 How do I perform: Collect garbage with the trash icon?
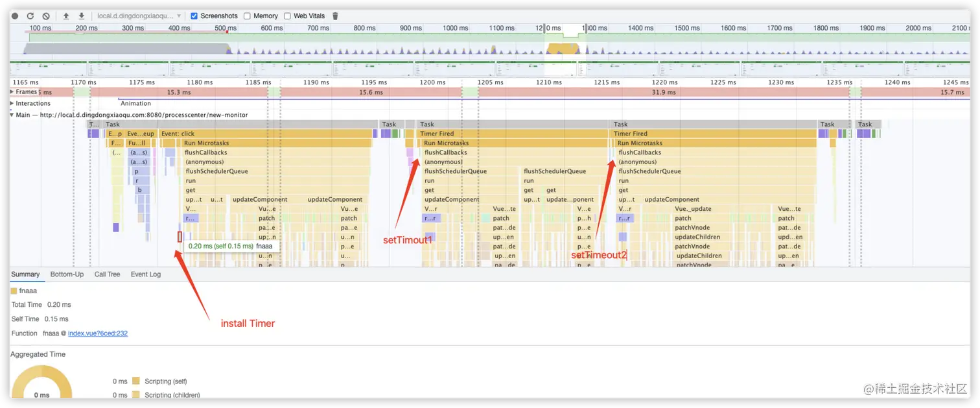(335, 16)
